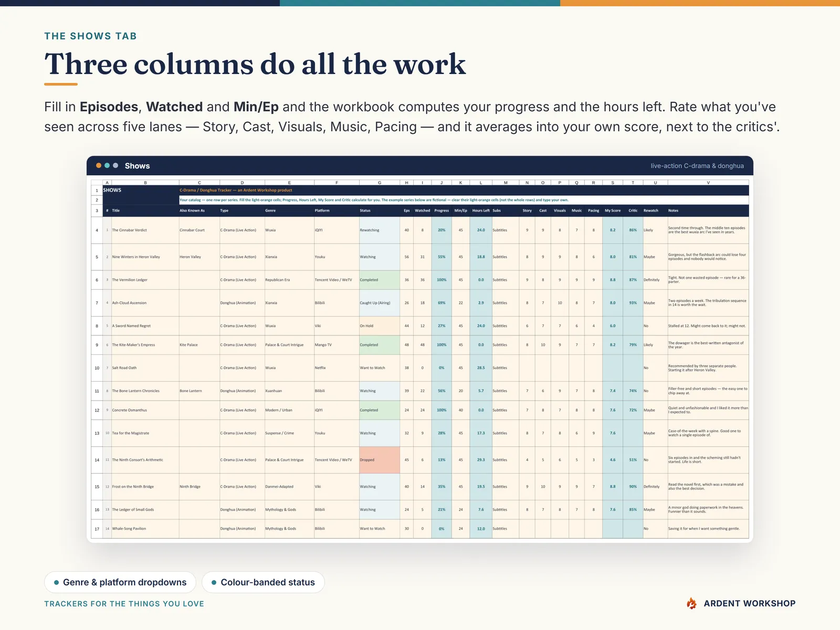This screenshot has height=630, width=840.
Task: Click teal bullet beside Colour-banded status
Action: pyautogui.click(x=214, y=582)
